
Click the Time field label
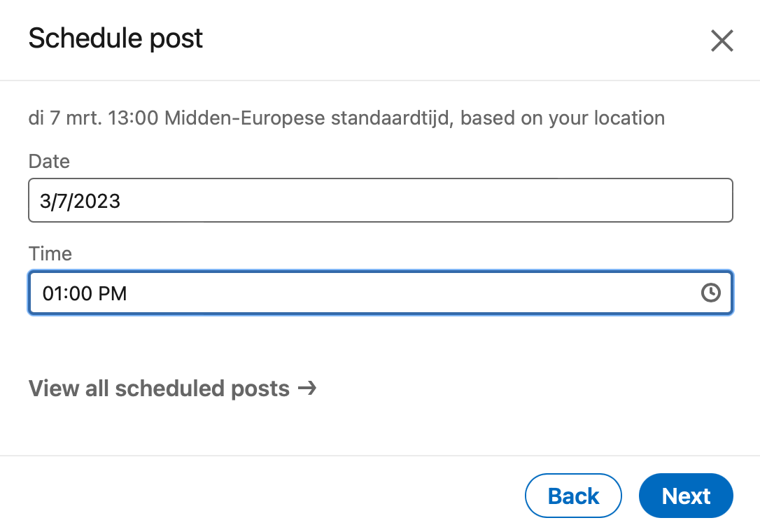(x=50, y=253)
